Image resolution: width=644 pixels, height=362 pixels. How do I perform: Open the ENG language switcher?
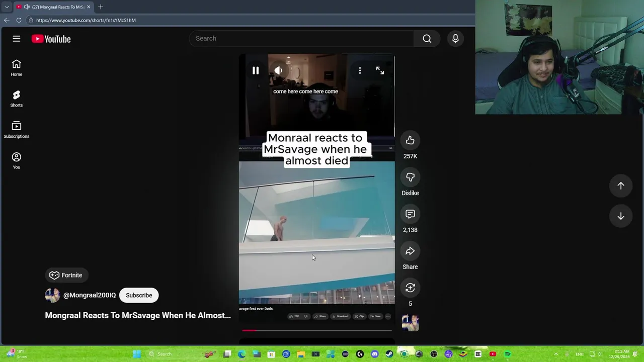tap(580, 354)
